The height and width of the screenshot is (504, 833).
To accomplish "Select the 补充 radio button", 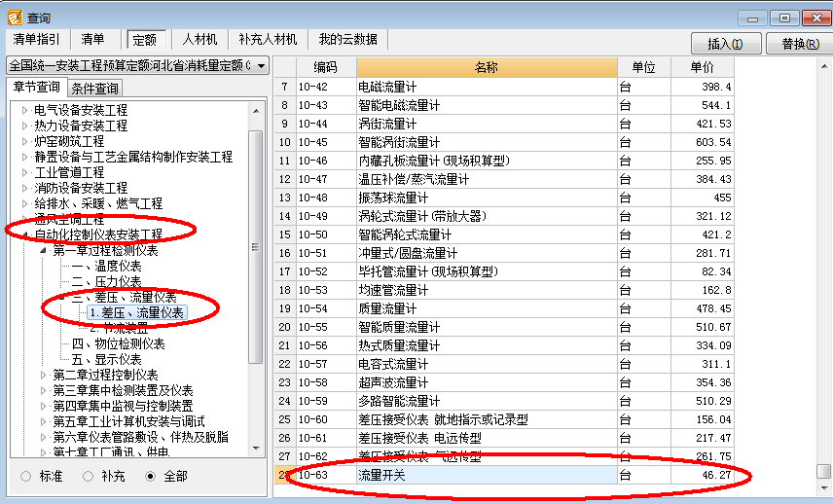I will [x=89, y=477].
